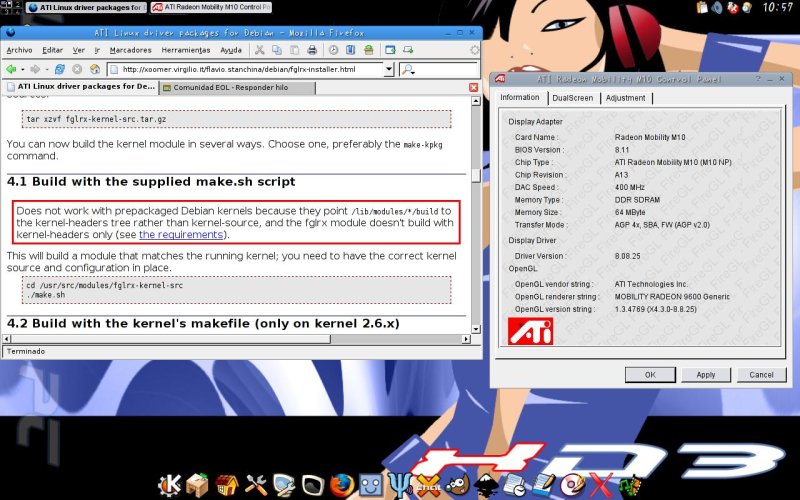Expand the Back button history dropdown arrow

point(22,69)
